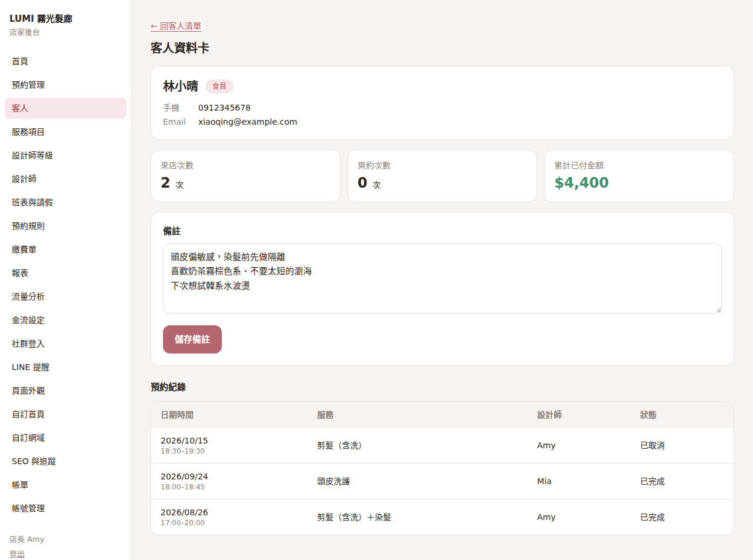Screen dimensions: 753x560
Task: Open 自訂網域 settings
Action: click(65, 438)
